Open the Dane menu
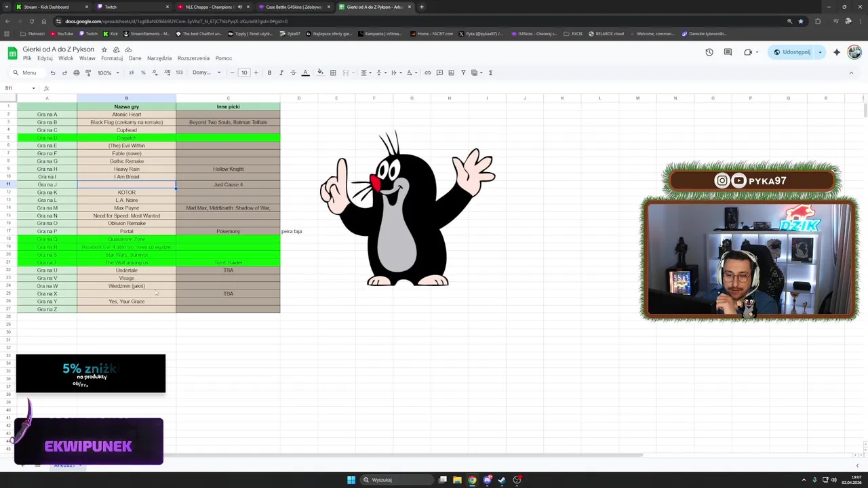The width and height of the screenshot is (868, 488). point(135,58)
